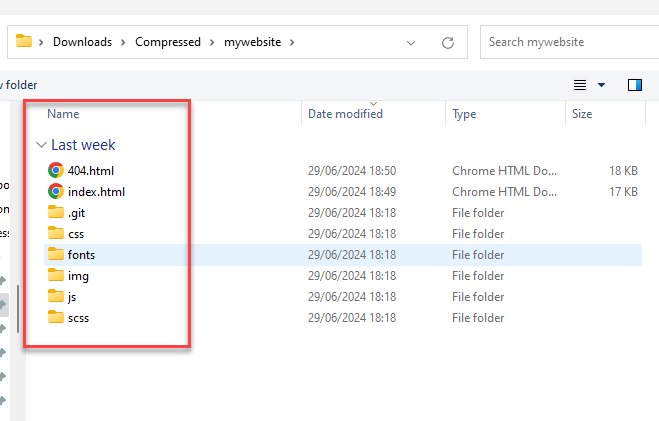Toggle the preview pane icon
This screenshot has height=421, width=659.
pos(635,85)
